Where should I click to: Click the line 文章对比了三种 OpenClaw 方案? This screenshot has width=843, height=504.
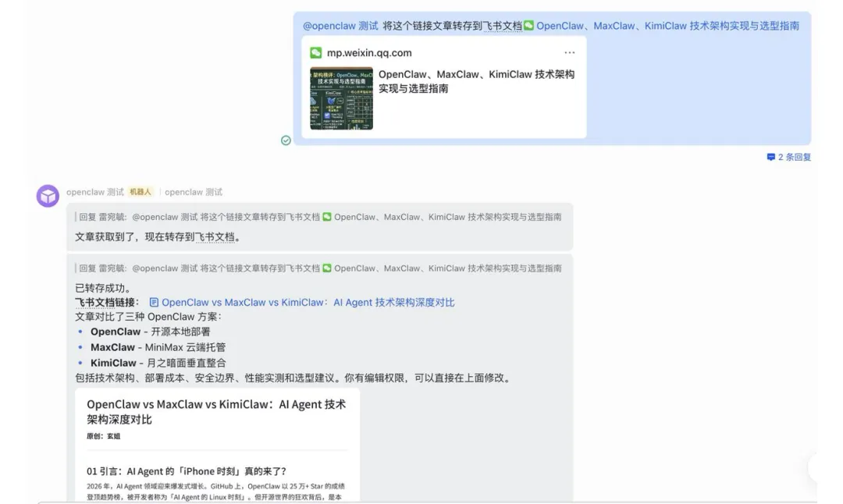click(148, 317)
